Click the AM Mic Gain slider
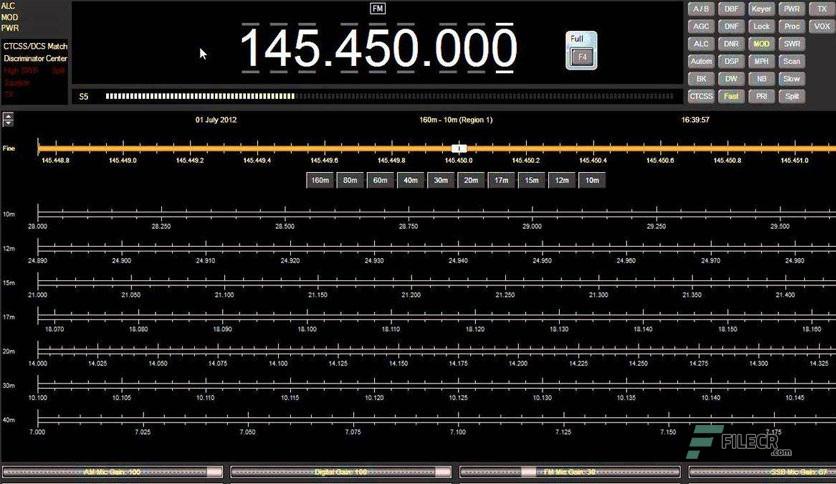 [x=112, y=472]
